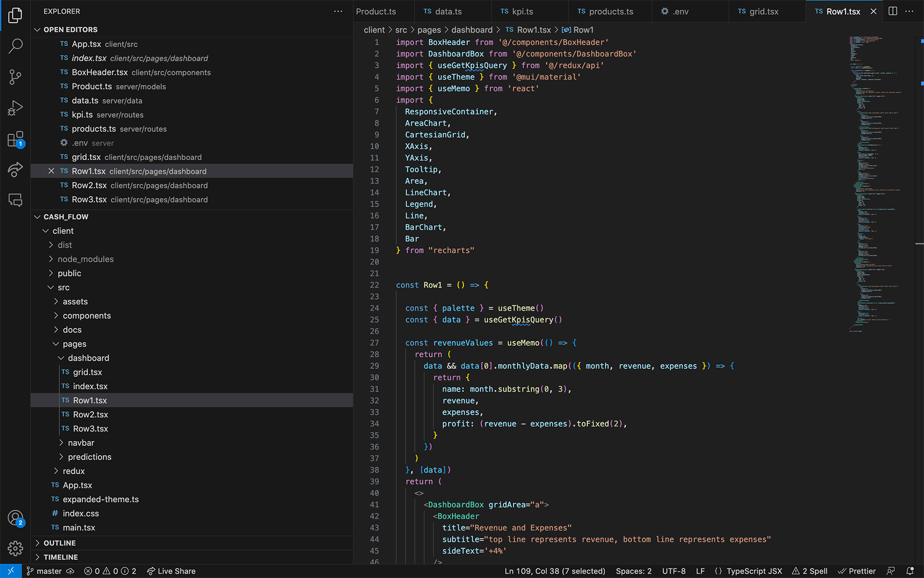Open editor more actions ellipsis
Screen dimensions: 924x578
(909, 11)
